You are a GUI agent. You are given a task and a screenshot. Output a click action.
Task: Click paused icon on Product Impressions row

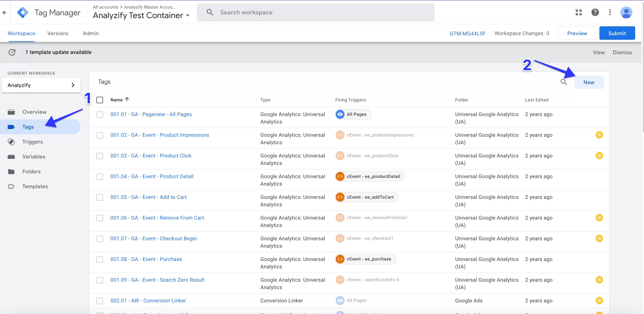click(599, 135)
